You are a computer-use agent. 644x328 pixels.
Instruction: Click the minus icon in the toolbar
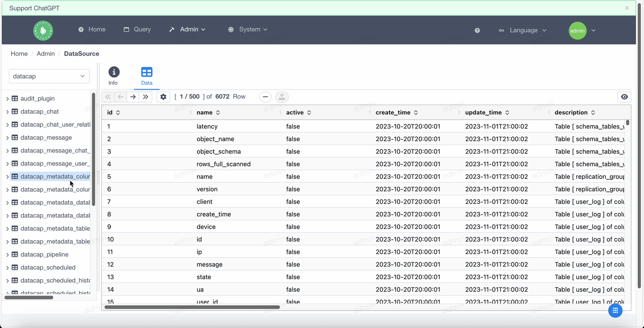(x=265, y=96)
